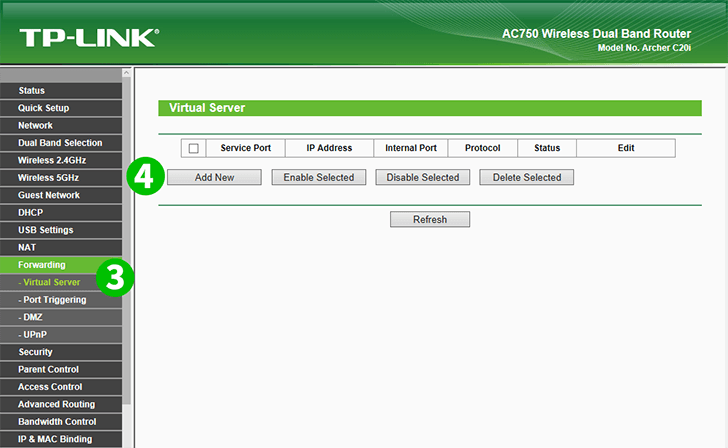Collapse the Forwarding menu

[x=61, y=265]
